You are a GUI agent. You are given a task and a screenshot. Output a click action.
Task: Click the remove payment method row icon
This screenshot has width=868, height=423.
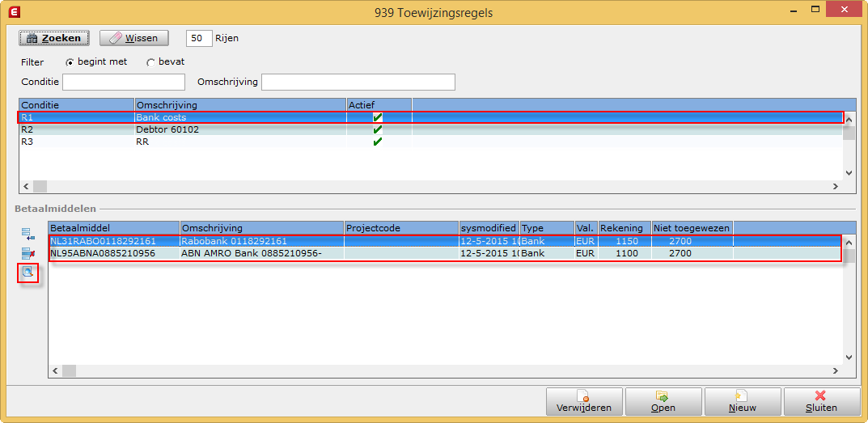28,254
